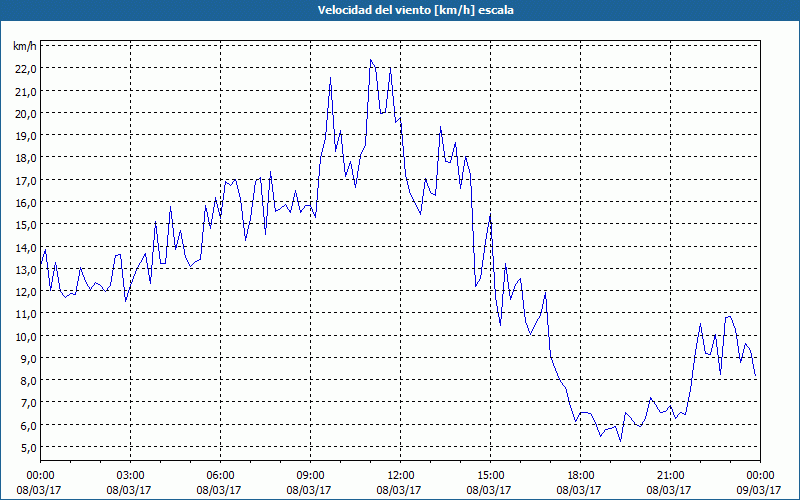Click the 12,0 y-axis value

pos(26,291)
